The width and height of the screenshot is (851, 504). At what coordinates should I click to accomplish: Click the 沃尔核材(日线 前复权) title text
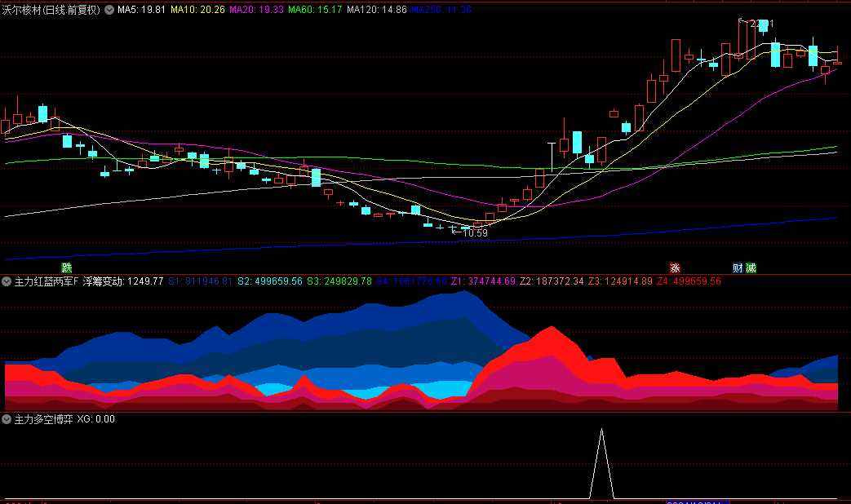[x=51, y=11]
